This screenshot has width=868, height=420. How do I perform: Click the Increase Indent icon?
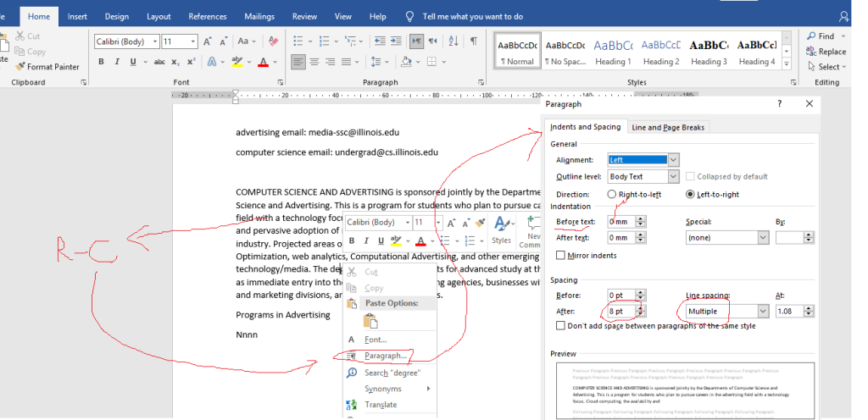(x=397, y=41)
